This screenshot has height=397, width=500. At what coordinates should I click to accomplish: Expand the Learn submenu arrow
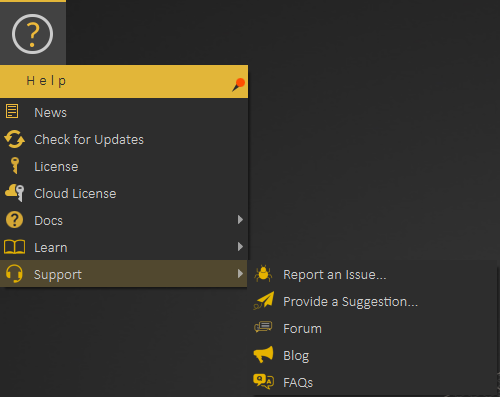click(240, 247)
